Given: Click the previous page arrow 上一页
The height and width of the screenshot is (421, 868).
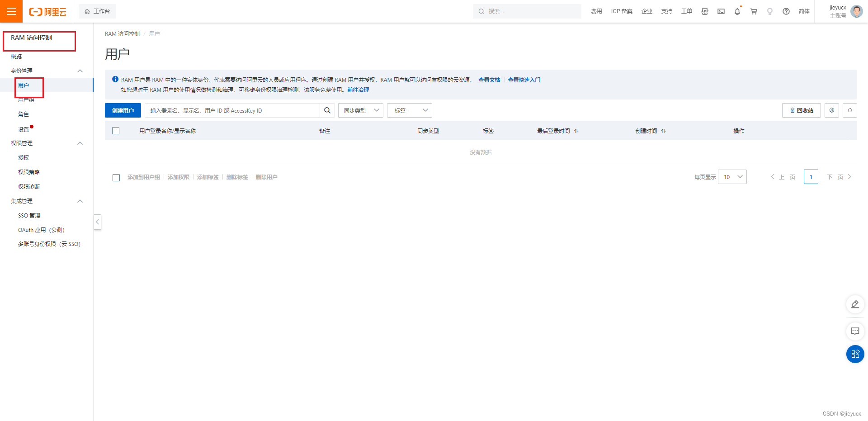Looking at the screenshot, I should coord(783,177).
